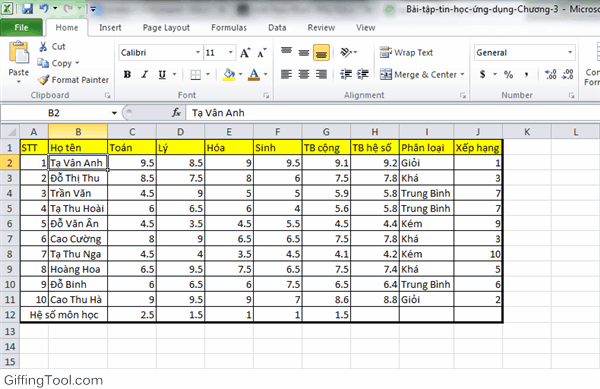The width and height of the screenshot is (600, 389).
Task: Click the Orientation text rotate icon
Action: [346, 52]
